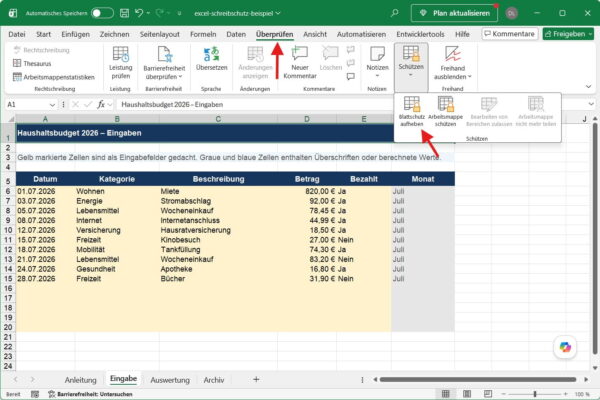Screen dimensions: 600x400
Task: Click the cell containing Tankfüllung
Action: [x=218, y=250]
